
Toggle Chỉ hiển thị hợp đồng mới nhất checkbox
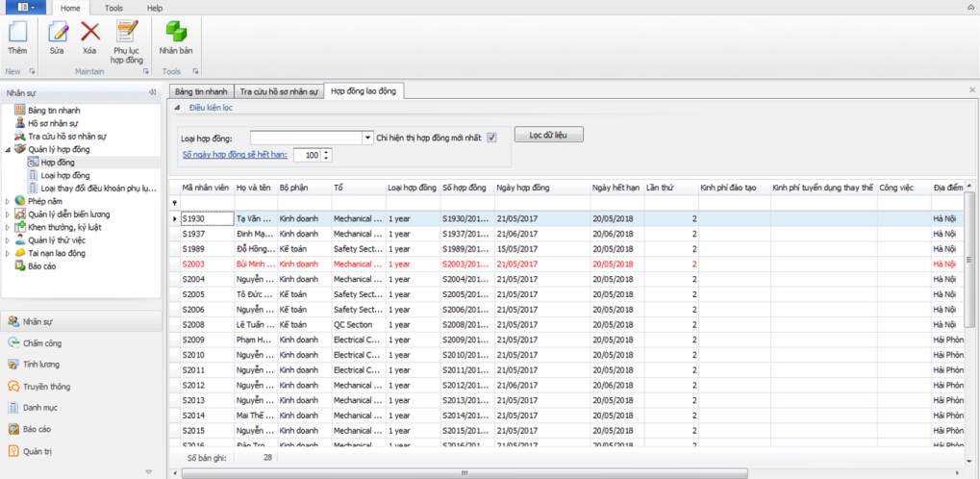[491, 138]
